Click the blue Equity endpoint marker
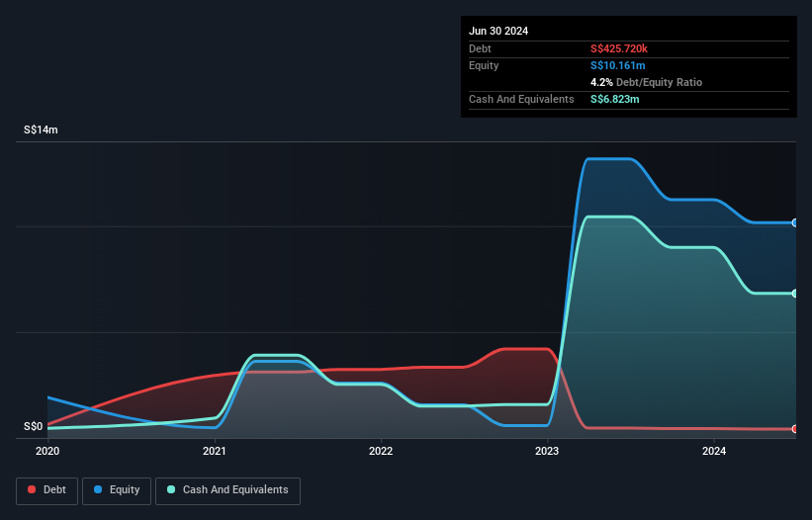 (x=795, y=223)
